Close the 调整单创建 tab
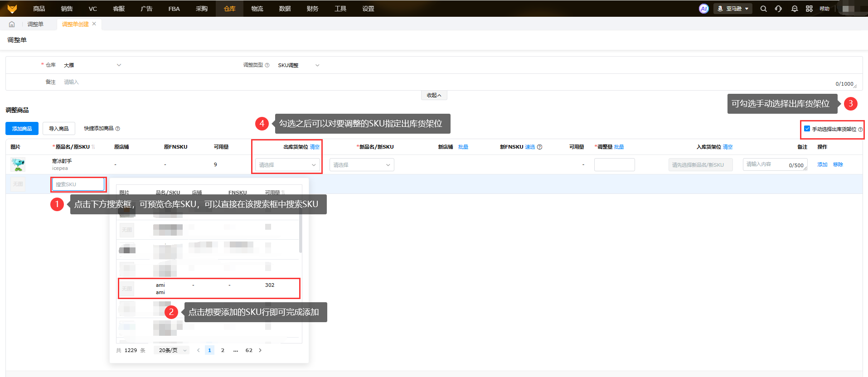868x377 pixels. point(94,24)
